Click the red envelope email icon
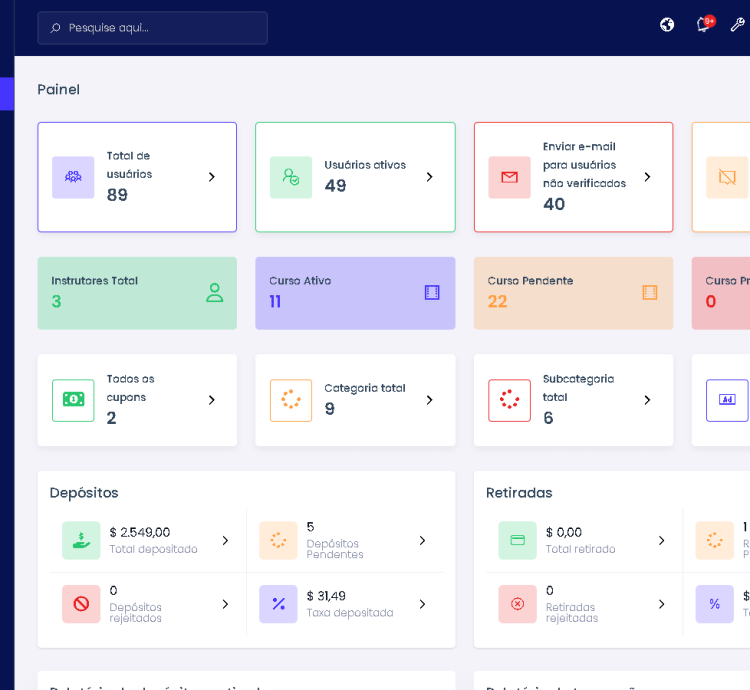This screenshot has width=750, height=690. point(509,177)
